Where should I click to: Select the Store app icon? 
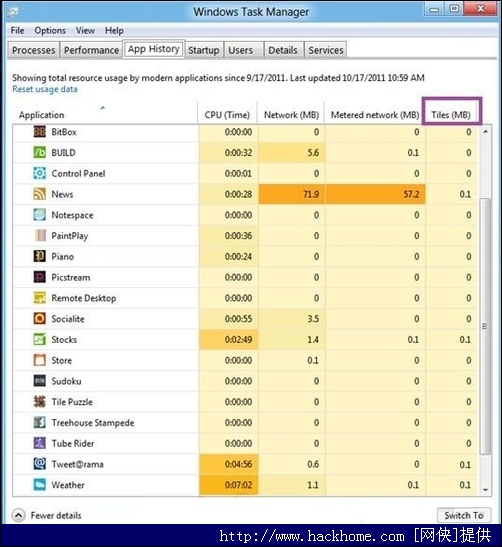(39, 360)
